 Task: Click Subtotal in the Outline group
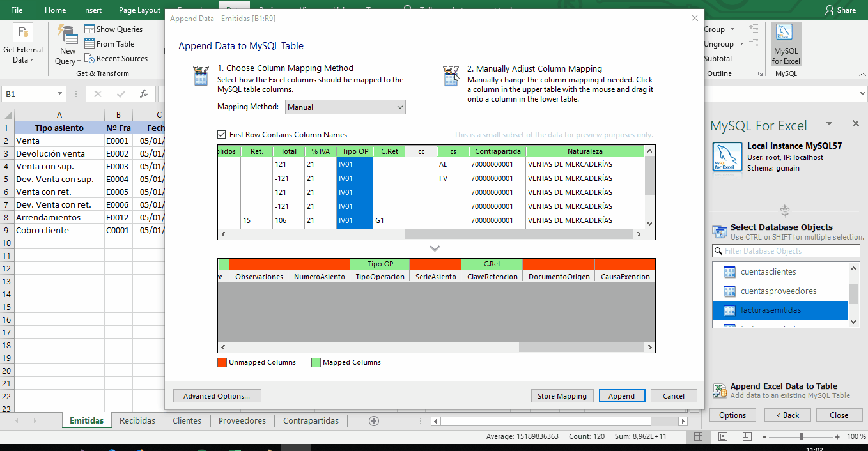click(x=718, y=59)
